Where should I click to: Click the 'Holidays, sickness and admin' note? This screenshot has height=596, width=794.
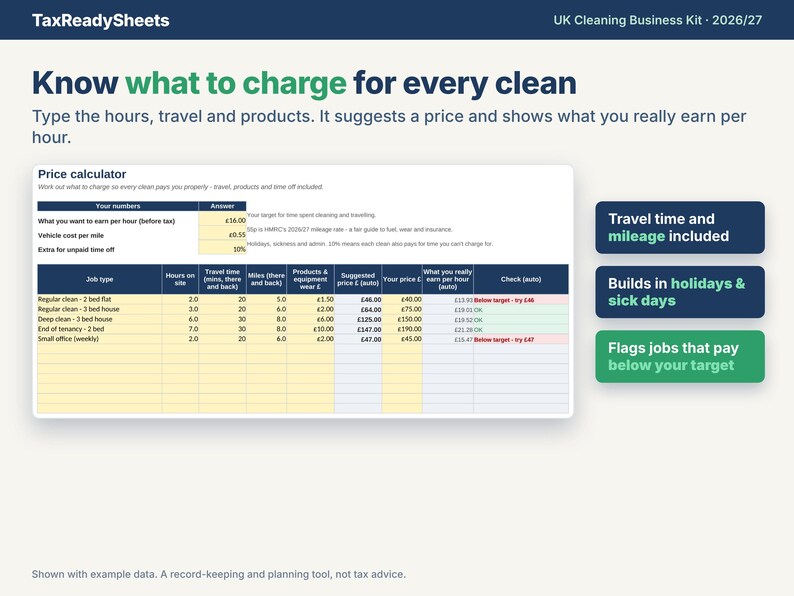(370, 244)
